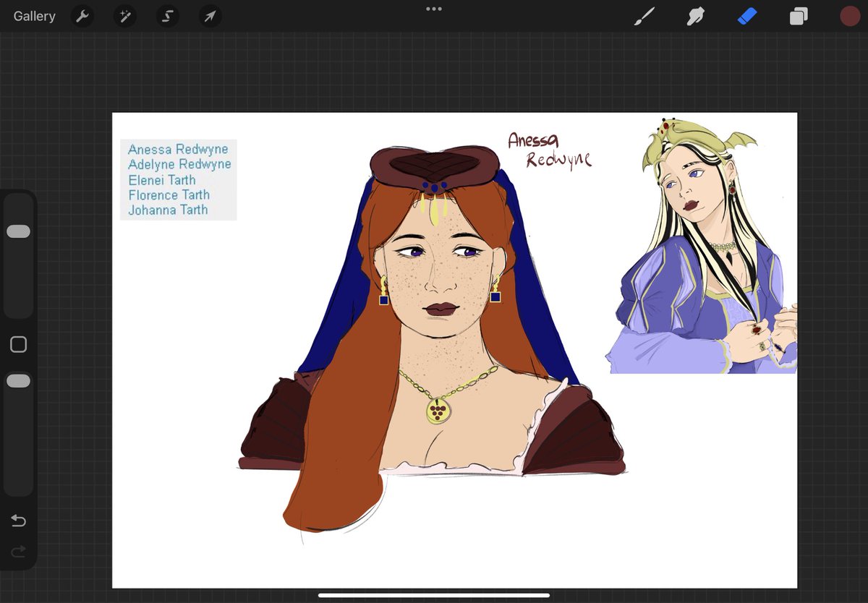The height and width of the screenshot is (603, 868).
Task: Select the Brush tool
Action: [x=644, y=16]
